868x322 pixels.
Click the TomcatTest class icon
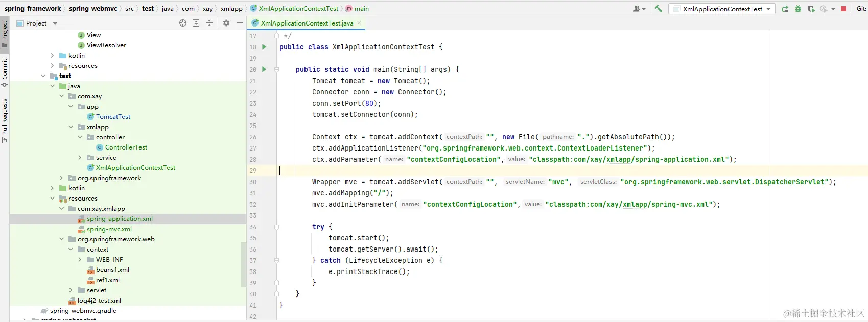pos(90,117)
